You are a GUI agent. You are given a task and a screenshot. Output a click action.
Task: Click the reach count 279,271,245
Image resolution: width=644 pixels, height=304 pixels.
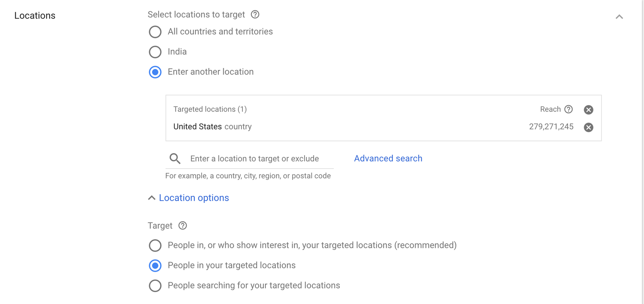(551, 127)
